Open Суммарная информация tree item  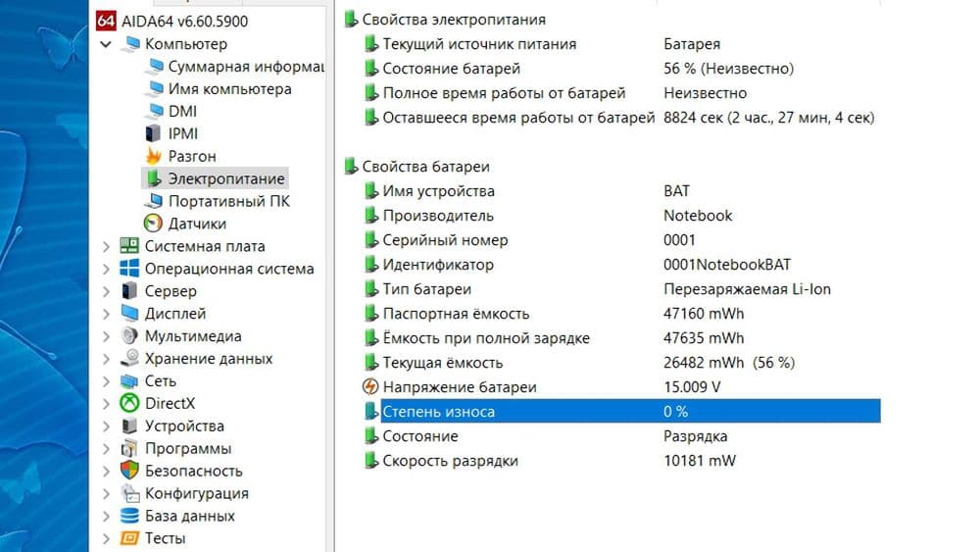246,67
